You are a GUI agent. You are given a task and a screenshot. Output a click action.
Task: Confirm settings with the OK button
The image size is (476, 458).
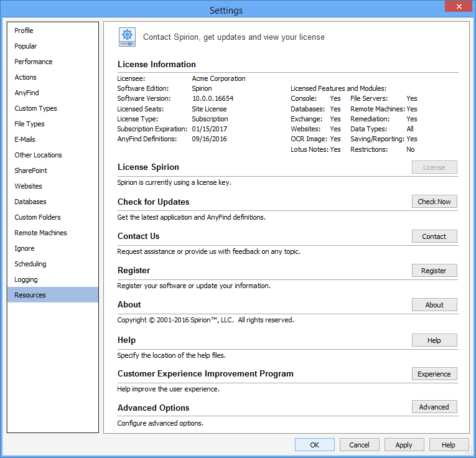314,445
